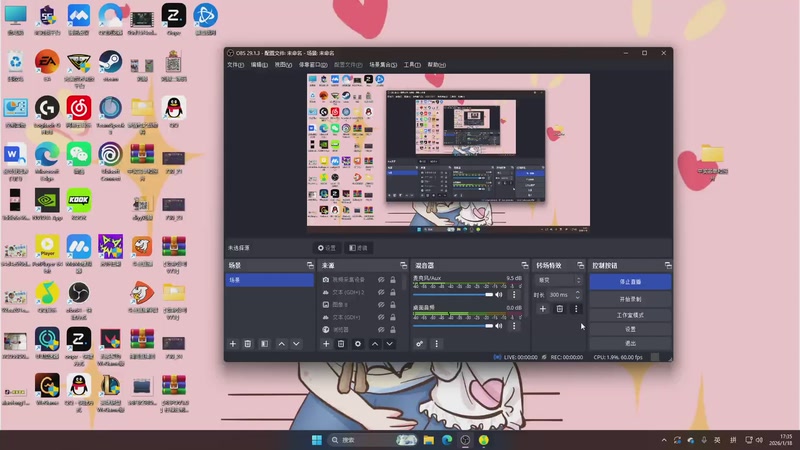Open the Scene Collection menu

coord(383,65)
